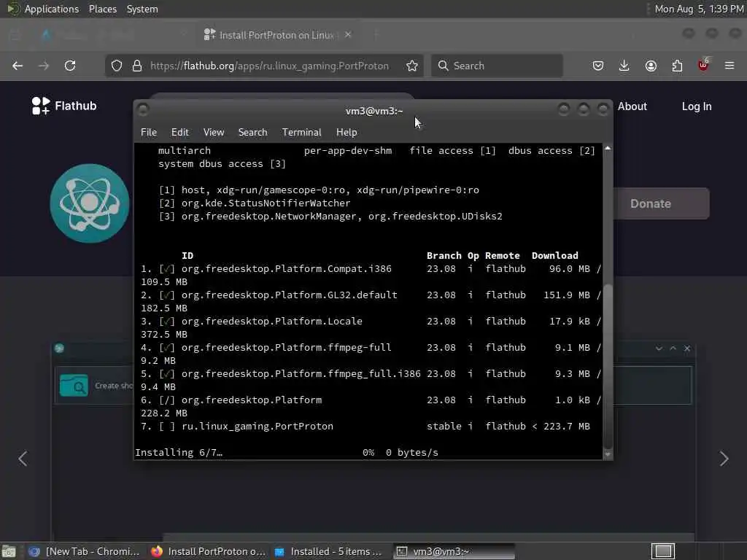Click the Firefox forward arrow
This screenshot has height=560, width=747.
(44, 66)
